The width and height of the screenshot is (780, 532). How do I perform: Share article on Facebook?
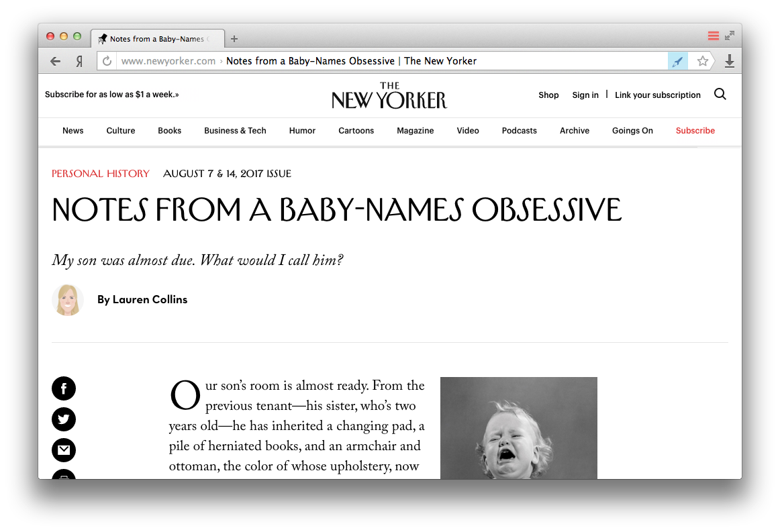click(64, 388)
